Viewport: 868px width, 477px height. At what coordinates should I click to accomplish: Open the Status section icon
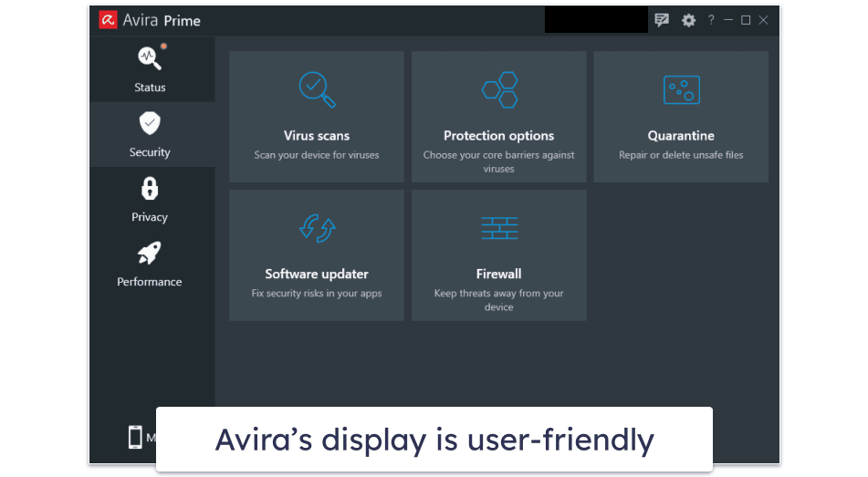[x=150, y=58]
